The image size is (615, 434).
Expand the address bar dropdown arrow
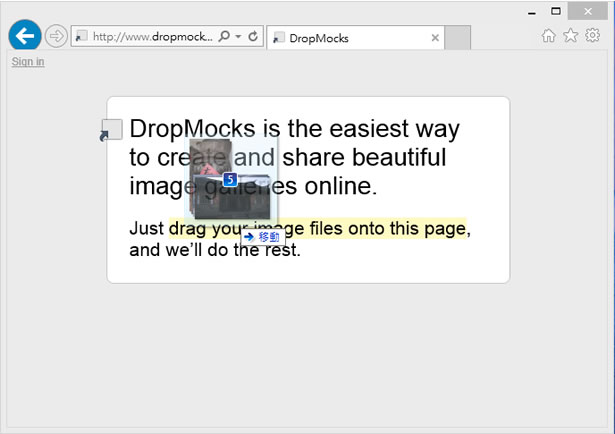tap(238, 37)
